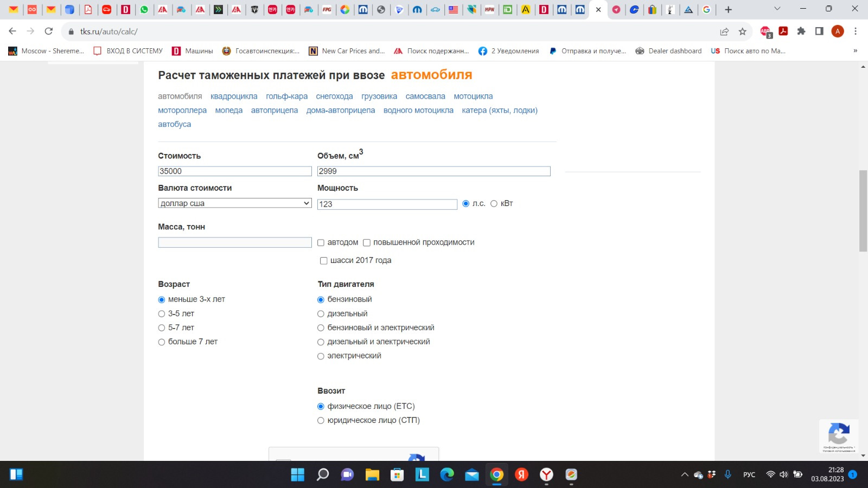This screenshot has width=868, height=488.
Task: Choose 'дизельный' engine type
Action: [321, 313]
